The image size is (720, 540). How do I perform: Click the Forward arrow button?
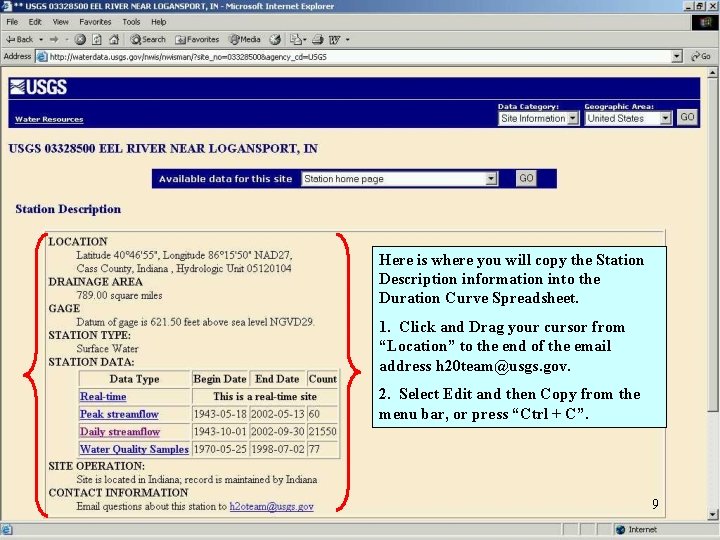54,39
